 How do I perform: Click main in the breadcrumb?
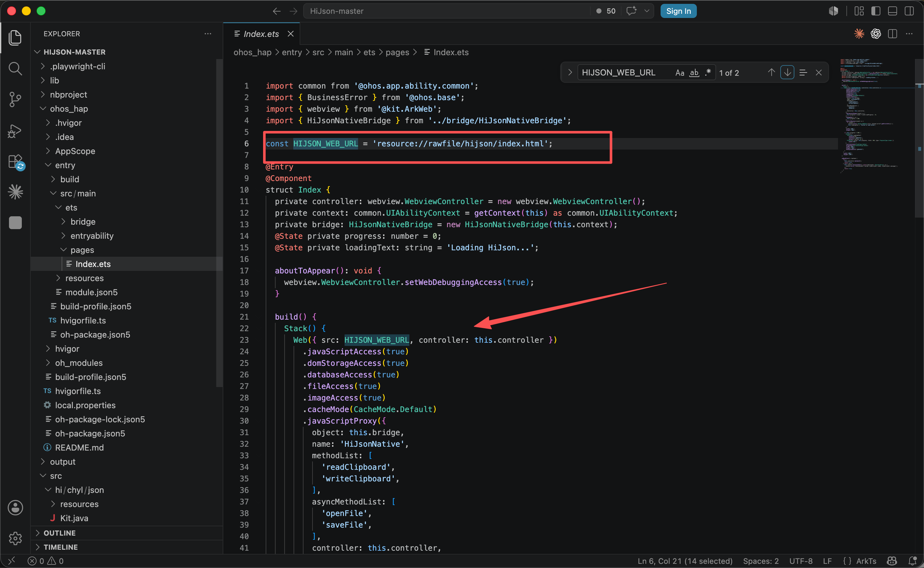coord(344,53)
